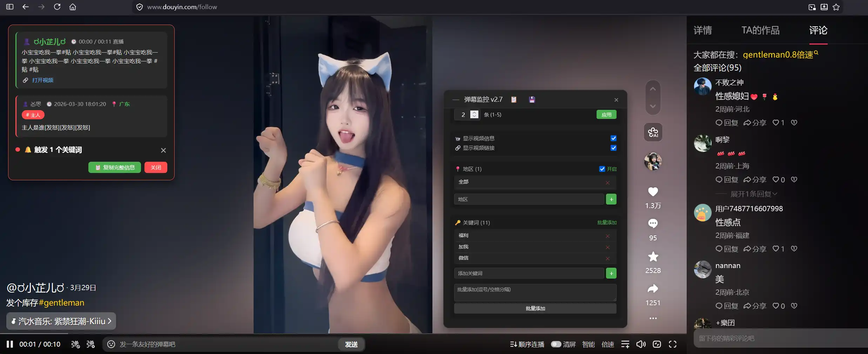Uncheck the 显示视频链接 checkbox
The image size is (868, 354).
tap(613, 148)
